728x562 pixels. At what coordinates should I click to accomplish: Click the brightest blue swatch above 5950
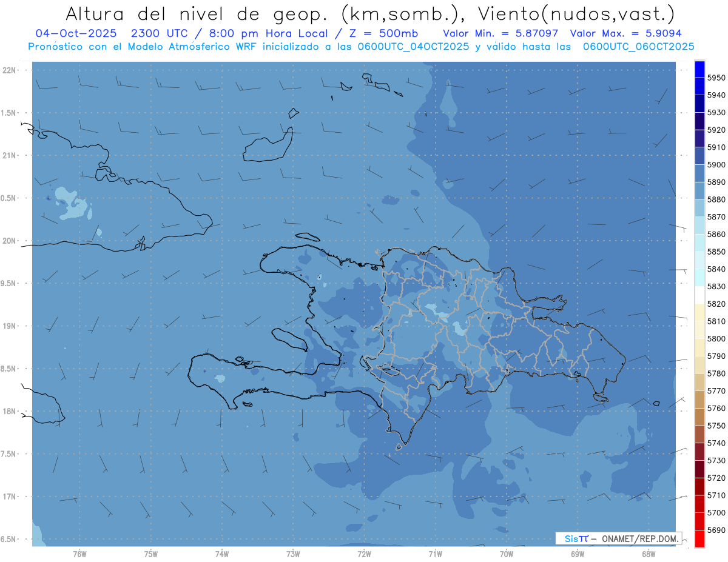coord(699,69)
